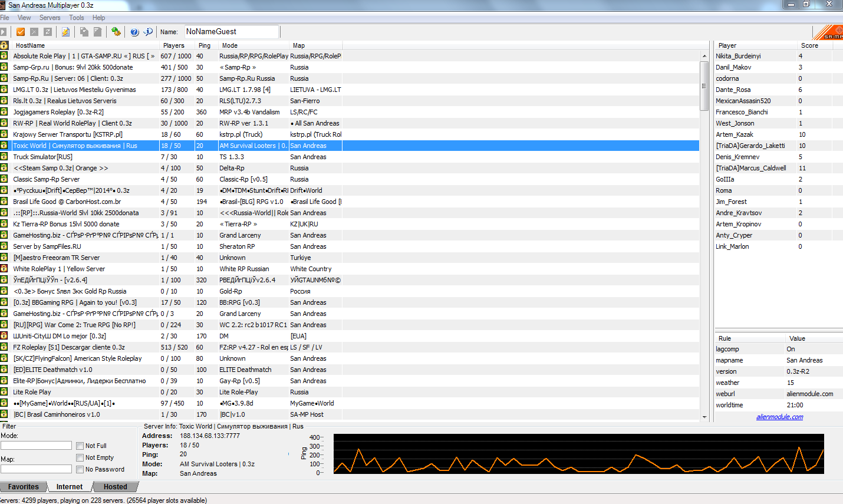The width and height of the screenshot is (843, 504).
Task: Switch to the Internet tab
Action: pyautogui.click(x=70, y=487)
